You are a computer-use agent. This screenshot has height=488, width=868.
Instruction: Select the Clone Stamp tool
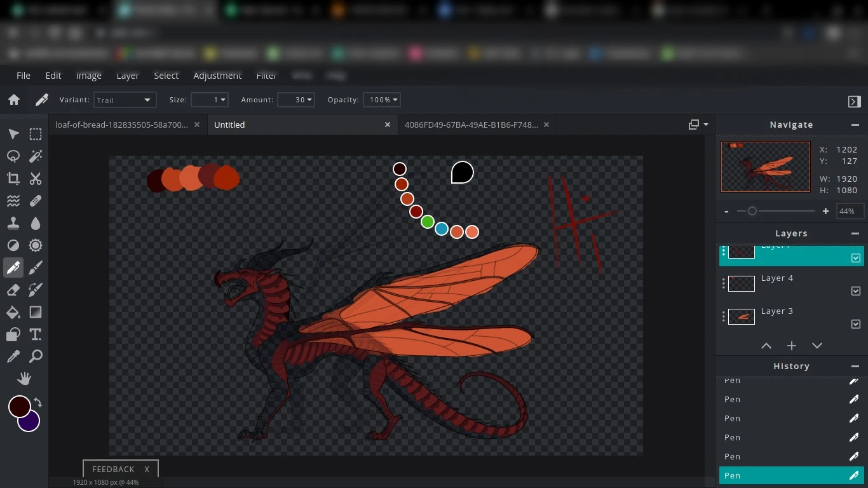coord(13,223)
